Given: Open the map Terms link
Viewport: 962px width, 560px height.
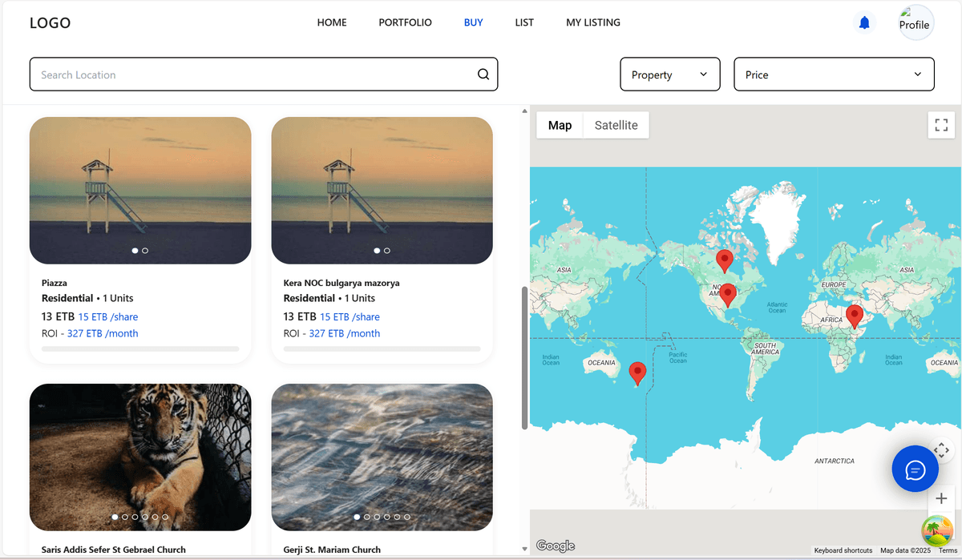Looking at the screenshot, I should pyautogui.click(x=948, y=550).
